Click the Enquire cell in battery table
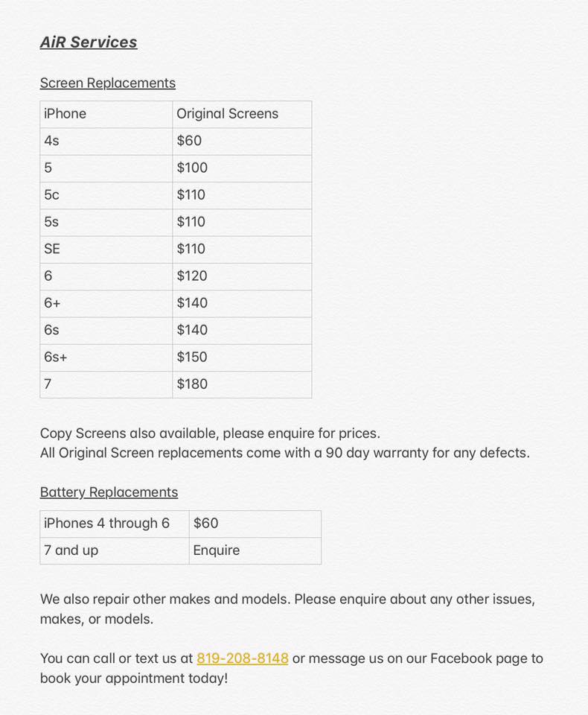Screen dimensions: 588x715 (255, 551)
